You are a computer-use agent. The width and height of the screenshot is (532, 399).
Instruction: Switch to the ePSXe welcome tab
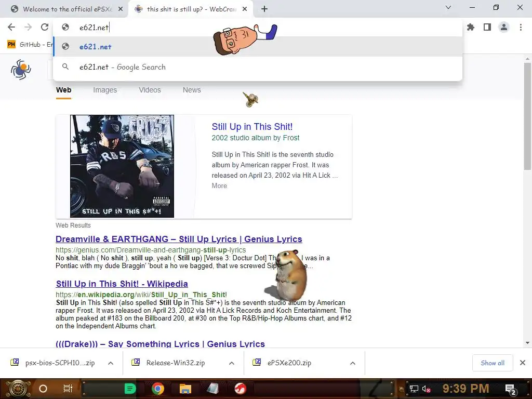pyautogui.click(x=64, y=9)
